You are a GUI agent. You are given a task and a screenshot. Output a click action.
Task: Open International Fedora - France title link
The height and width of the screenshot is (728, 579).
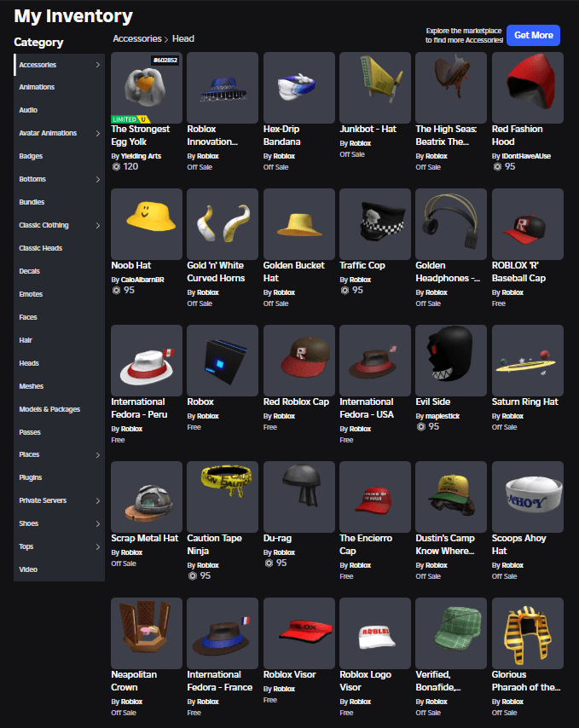pyautogui.click(x=220, y=681)
